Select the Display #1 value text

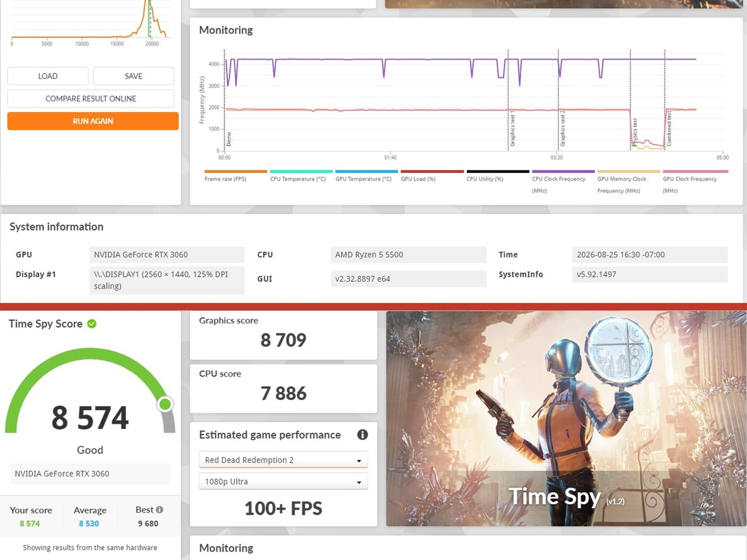(167, 280)
